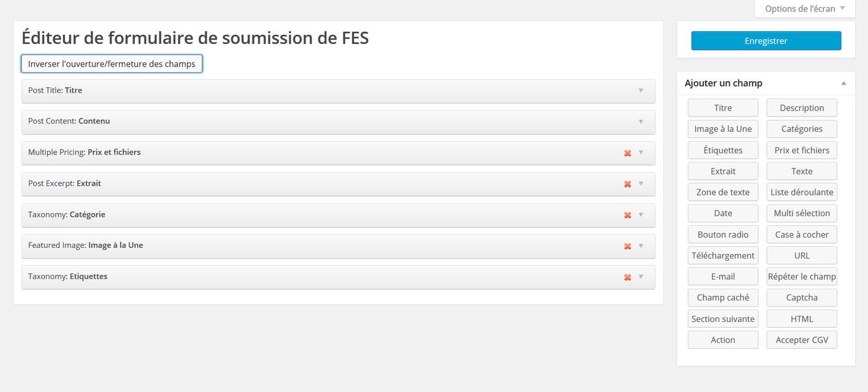Add a Téléchargement field
This screenshot has height=392, width=868.
point(723,256)
